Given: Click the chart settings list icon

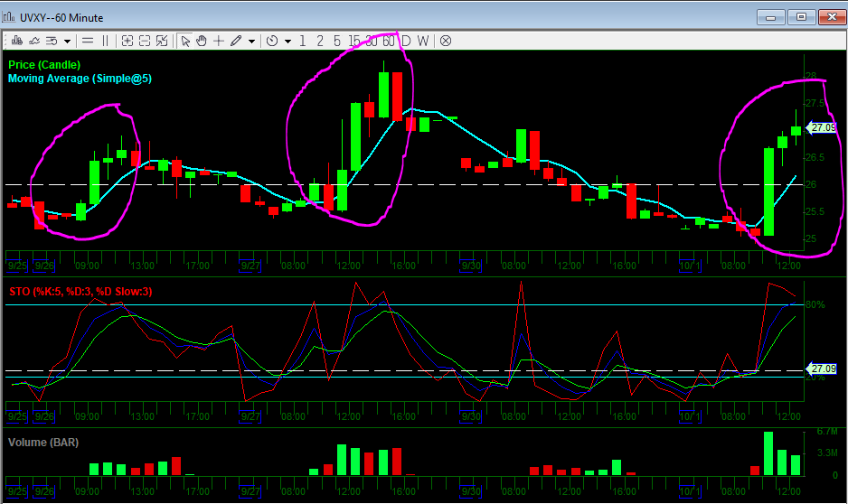Looking at the screenshot, I should click(x=52, y=41).
